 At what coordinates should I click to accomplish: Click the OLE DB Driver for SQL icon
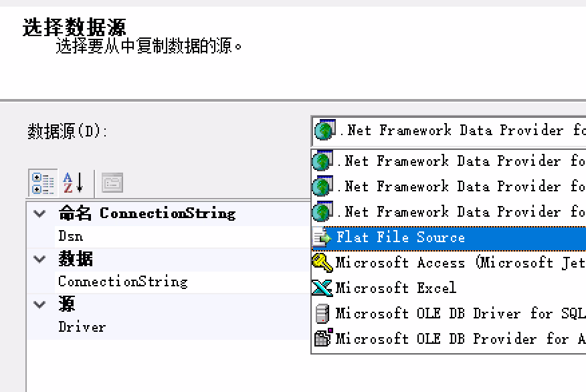[x=322, y=313]
